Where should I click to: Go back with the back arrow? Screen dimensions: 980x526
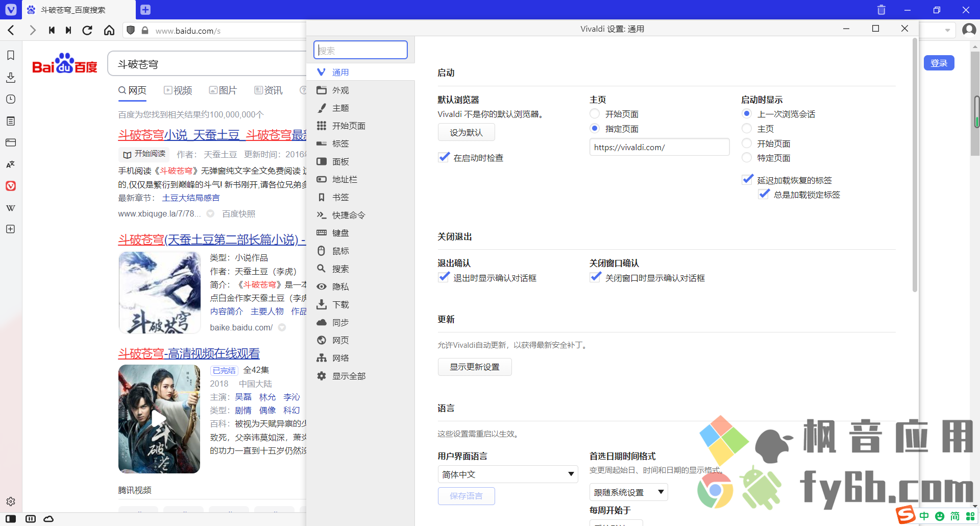pyautogui.click(x=11, y=31)
